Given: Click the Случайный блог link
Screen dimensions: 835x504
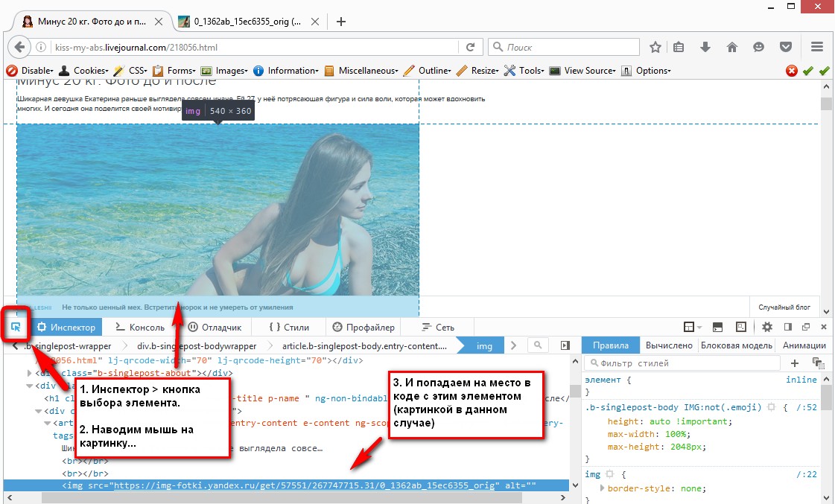Looking at the screenshot, I should [784, 307].
